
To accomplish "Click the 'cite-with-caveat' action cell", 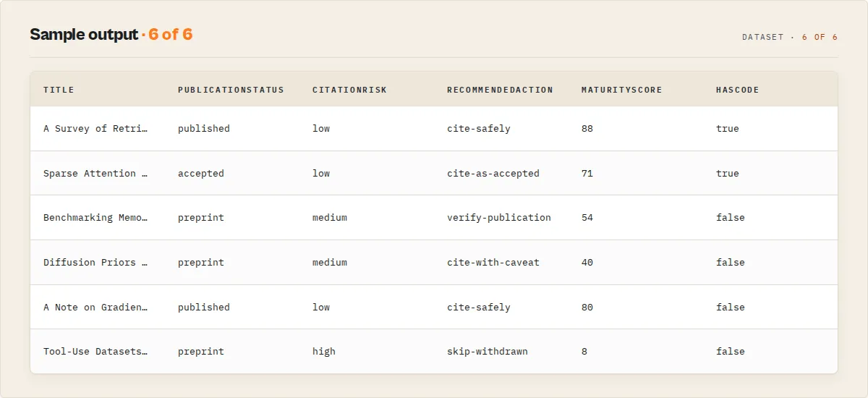I will click(x=493, y=263).
